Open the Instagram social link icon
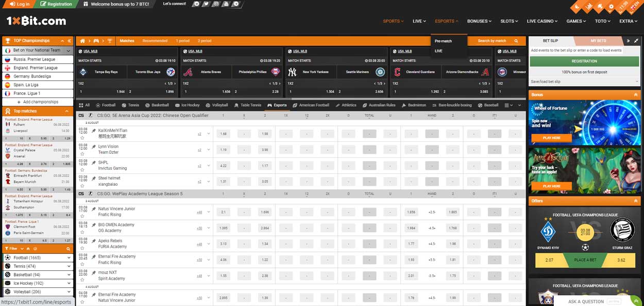 pyautogui.click(x=216, y=4)
